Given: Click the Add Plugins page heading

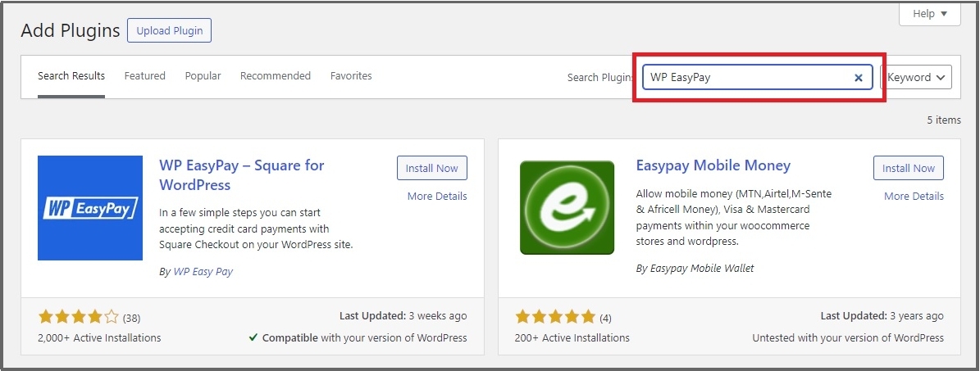Looking at the screenshot, I should click(70, 30).
